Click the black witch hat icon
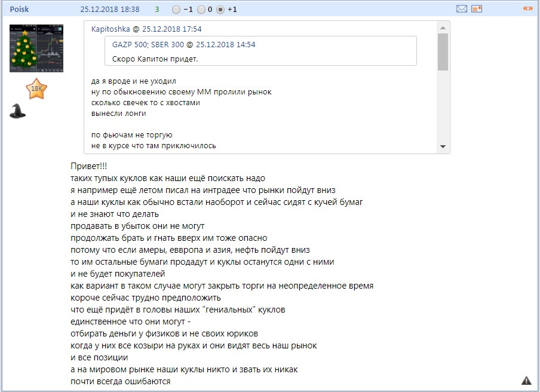Image resolution: width=540 pixels, height=392 pixels. click(17, 111)
